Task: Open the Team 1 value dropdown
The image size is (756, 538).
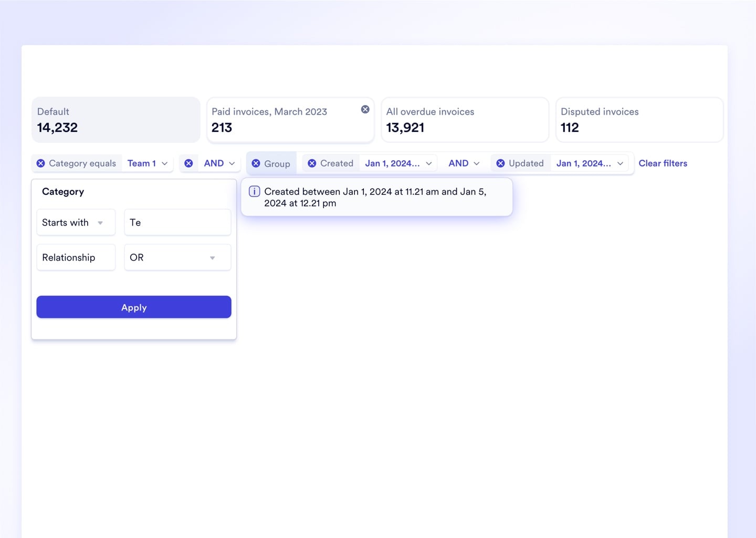Action: (148, 163)
